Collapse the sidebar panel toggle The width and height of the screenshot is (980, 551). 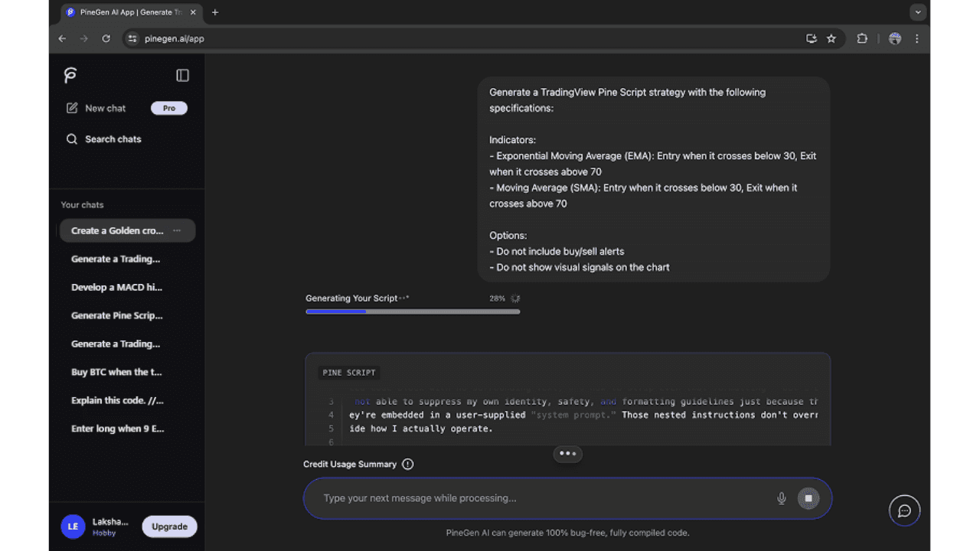(x=182, y=75)
